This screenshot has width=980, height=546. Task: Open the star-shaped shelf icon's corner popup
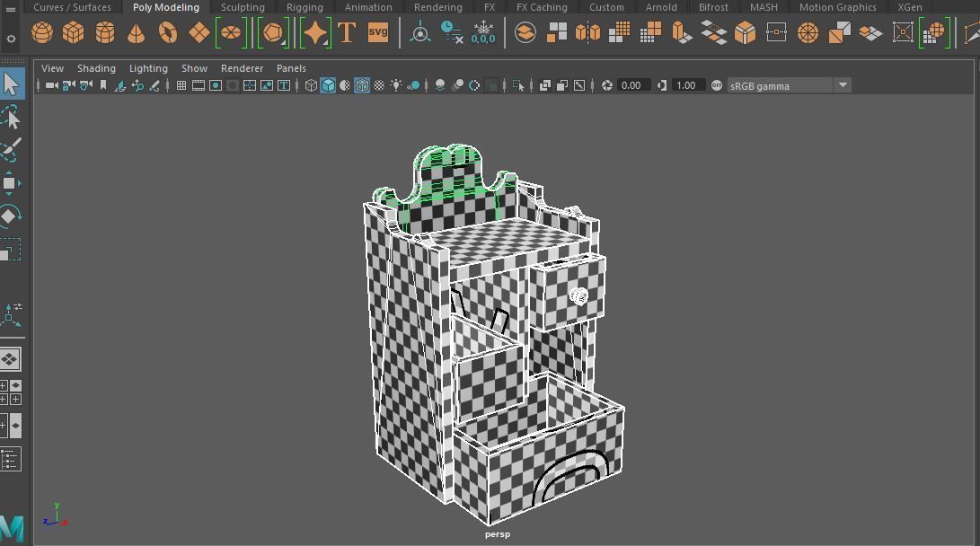pos(325,42)
